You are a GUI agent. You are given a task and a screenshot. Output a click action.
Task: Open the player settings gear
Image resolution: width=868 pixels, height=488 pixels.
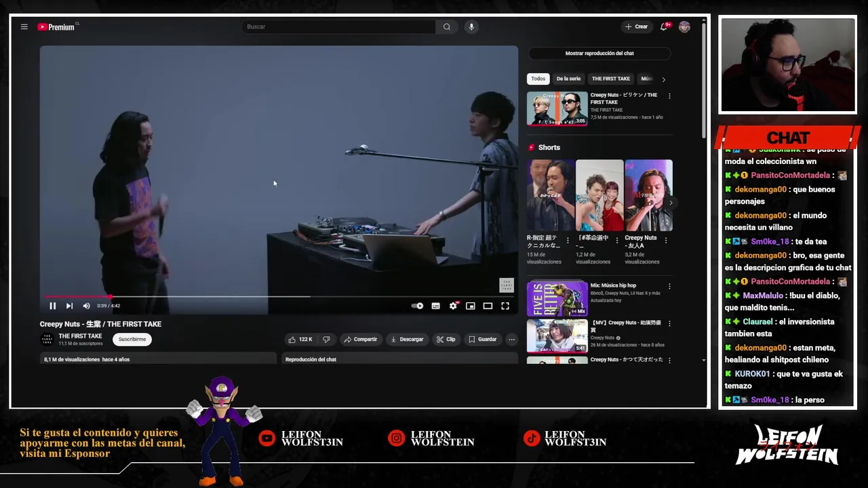[454, 306]
